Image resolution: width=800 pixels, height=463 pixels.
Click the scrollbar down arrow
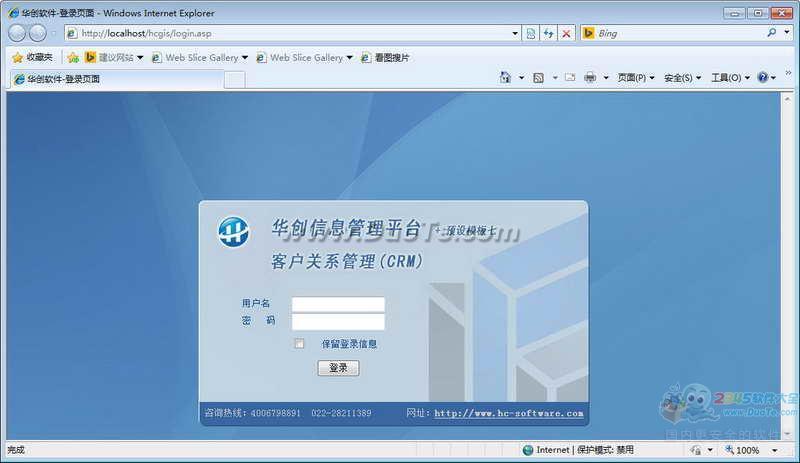tap(788, 433)
